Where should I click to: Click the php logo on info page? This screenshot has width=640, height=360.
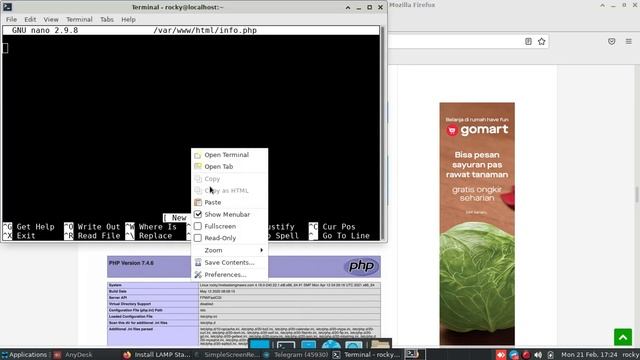(361, 266)
